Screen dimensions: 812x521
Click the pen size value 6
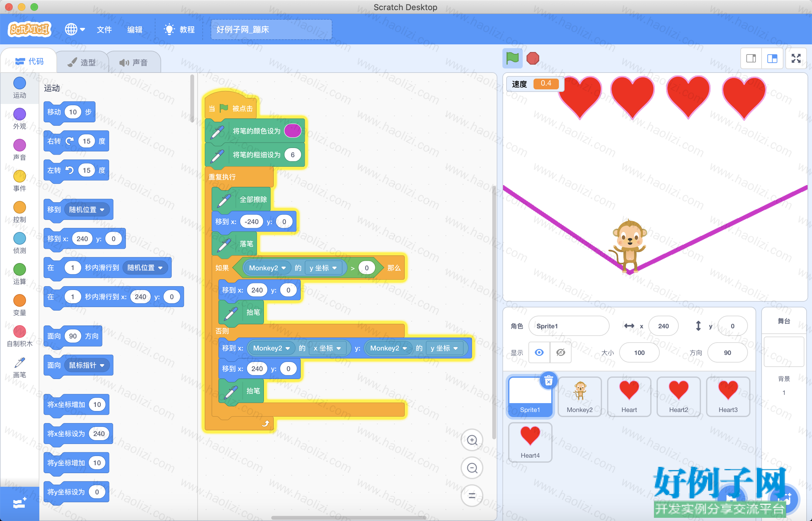(292, 155)
